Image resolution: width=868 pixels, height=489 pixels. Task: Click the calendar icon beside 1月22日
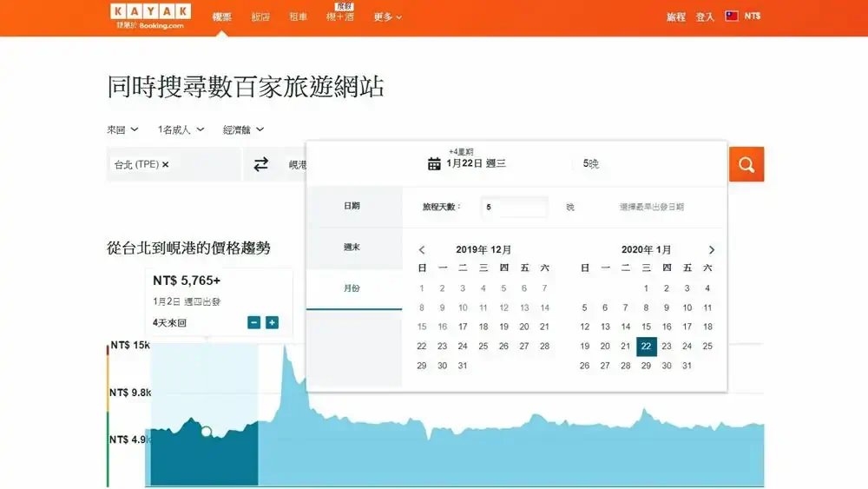pyautogui.click(x=434, y=163)
